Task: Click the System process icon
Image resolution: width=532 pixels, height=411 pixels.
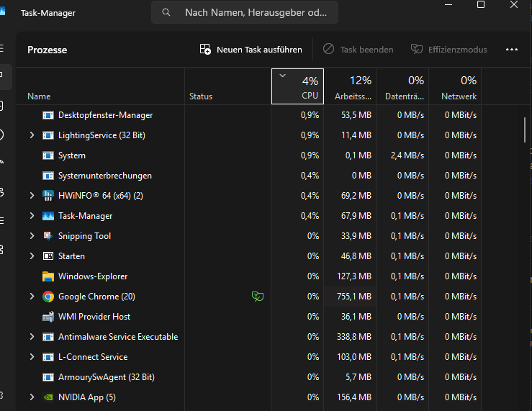Action: pyautogui.click(x=48, y=155)
